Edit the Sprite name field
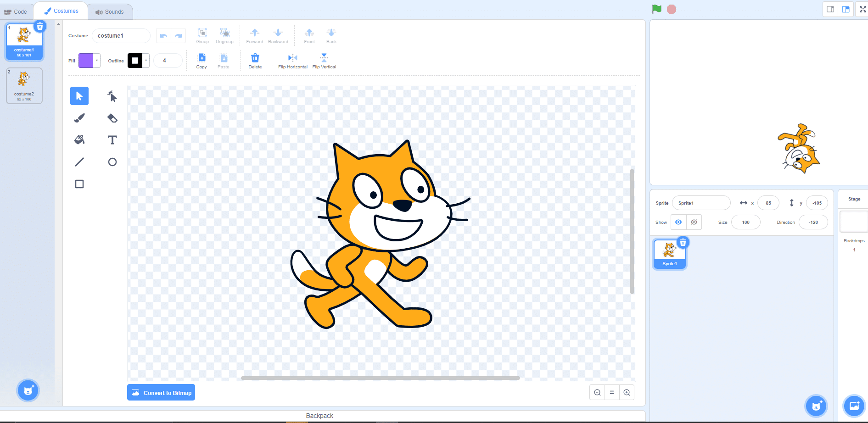868x423 pixels. (x=701, y=203)
